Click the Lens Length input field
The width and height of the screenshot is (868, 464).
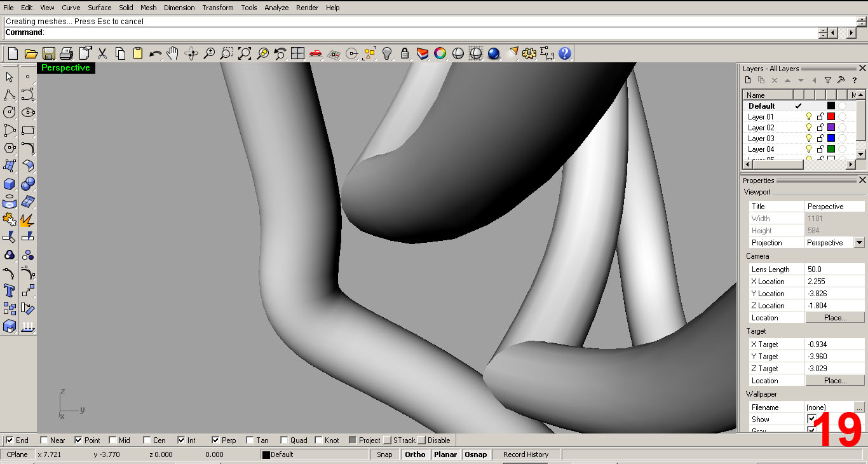(x=835, y=270)
